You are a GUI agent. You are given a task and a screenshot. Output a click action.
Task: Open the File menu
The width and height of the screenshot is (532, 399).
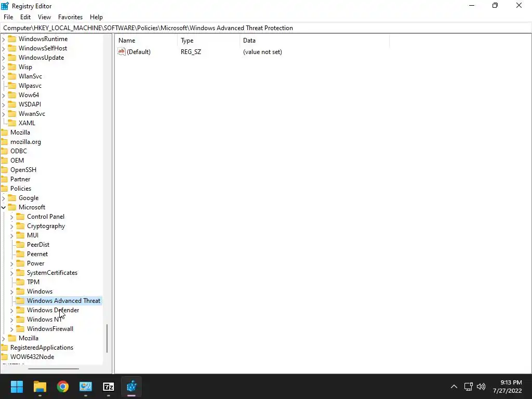coord(8,17)
